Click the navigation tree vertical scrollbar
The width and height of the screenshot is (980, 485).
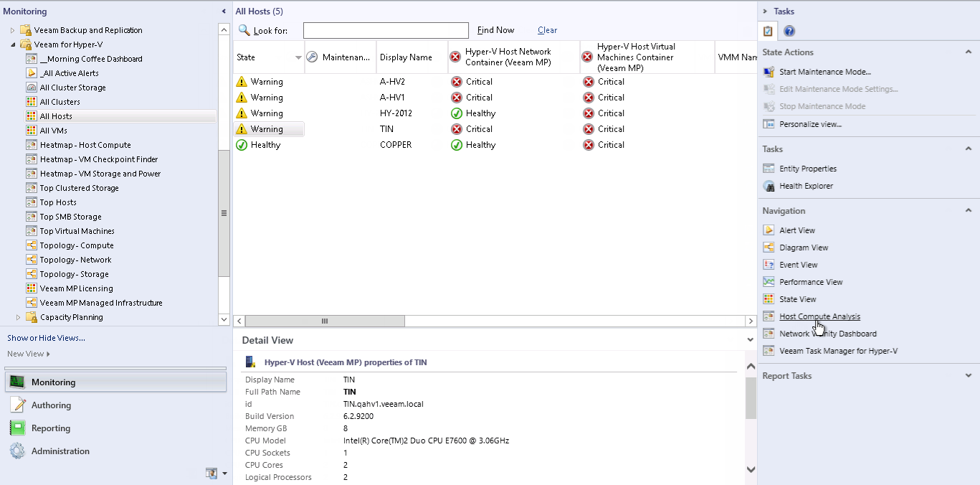(224, 213)
